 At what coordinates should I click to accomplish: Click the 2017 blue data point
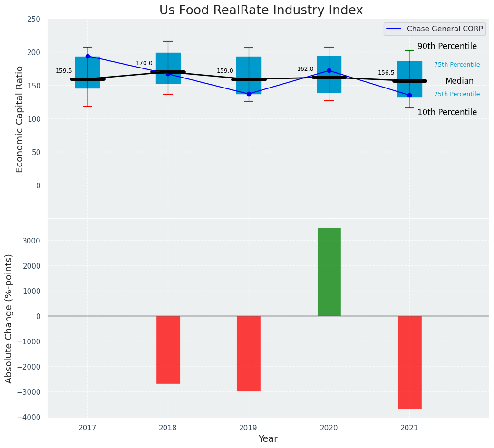[87, 56]
